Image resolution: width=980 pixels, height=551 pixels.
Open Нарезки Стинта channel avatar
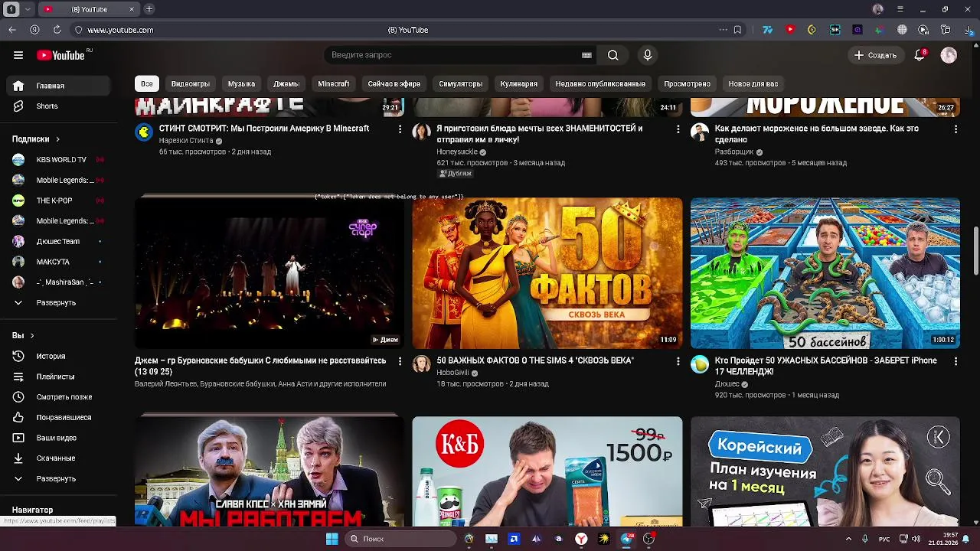point(144,132)
